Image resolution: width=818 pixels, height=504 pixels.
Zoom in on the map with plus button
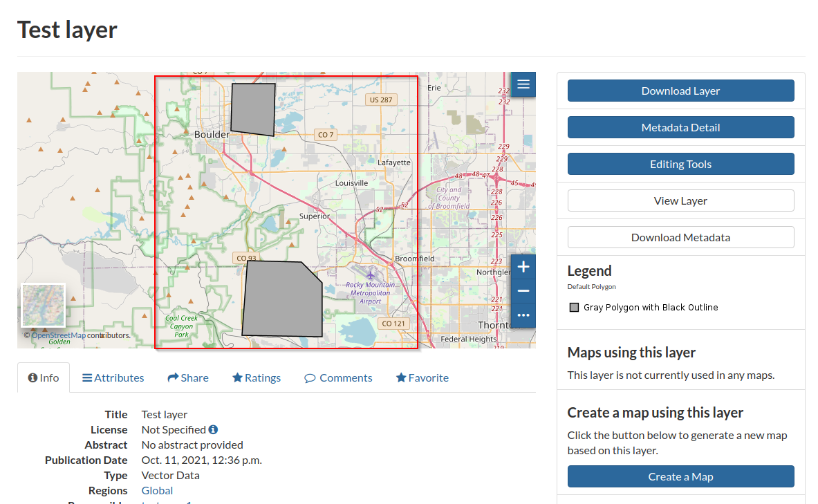pyautogui.click(x=523, y=267)
